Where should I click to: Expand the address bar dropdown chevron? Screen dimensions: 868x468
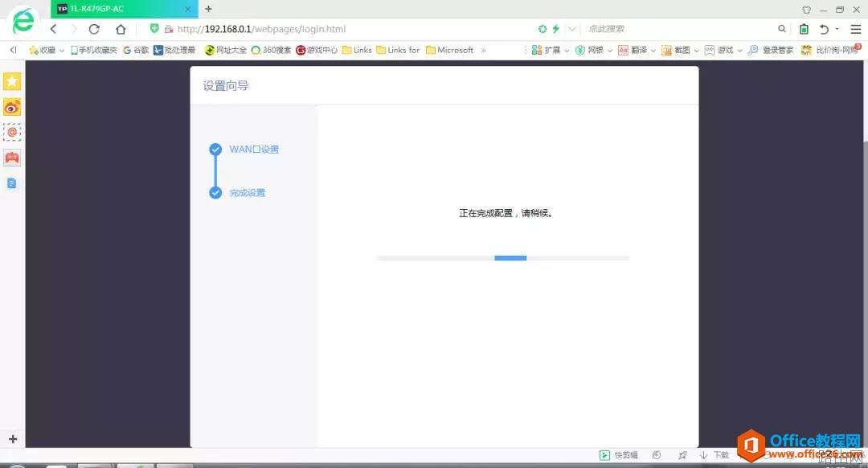coord(572,28)
